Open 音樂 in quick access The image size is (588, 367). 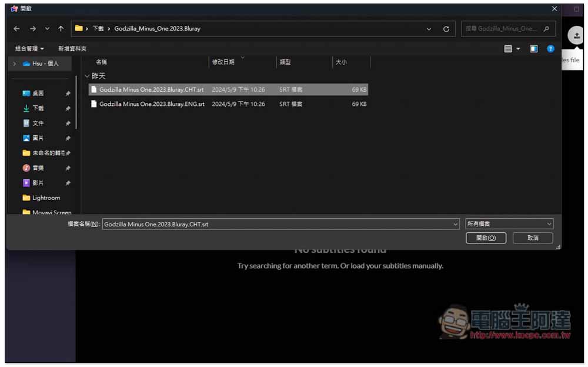38,168
